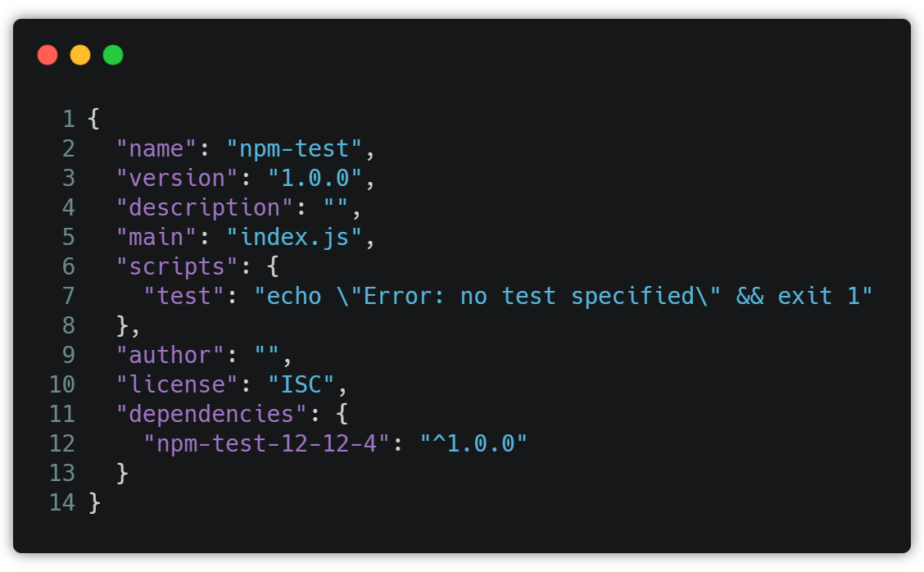
Task: Click the red close window dot
Action: 48,55
